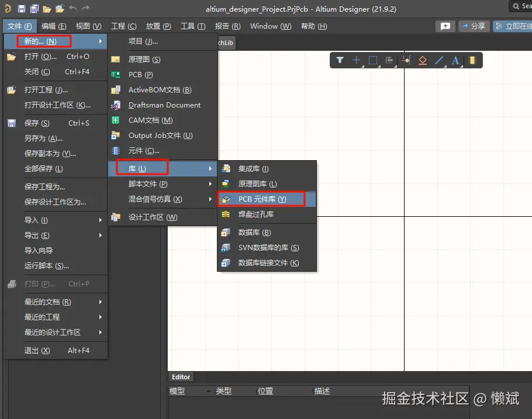Choose 项目 (J)... in New submenu
This screenshot has width=532, height=419.
click(163, 41)
